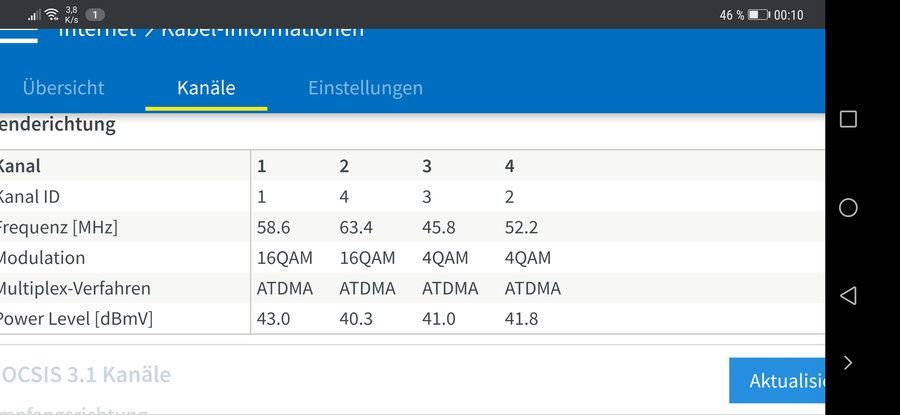
Task: Select the 58.6 frequency value cell
Action: click(273, 227)
